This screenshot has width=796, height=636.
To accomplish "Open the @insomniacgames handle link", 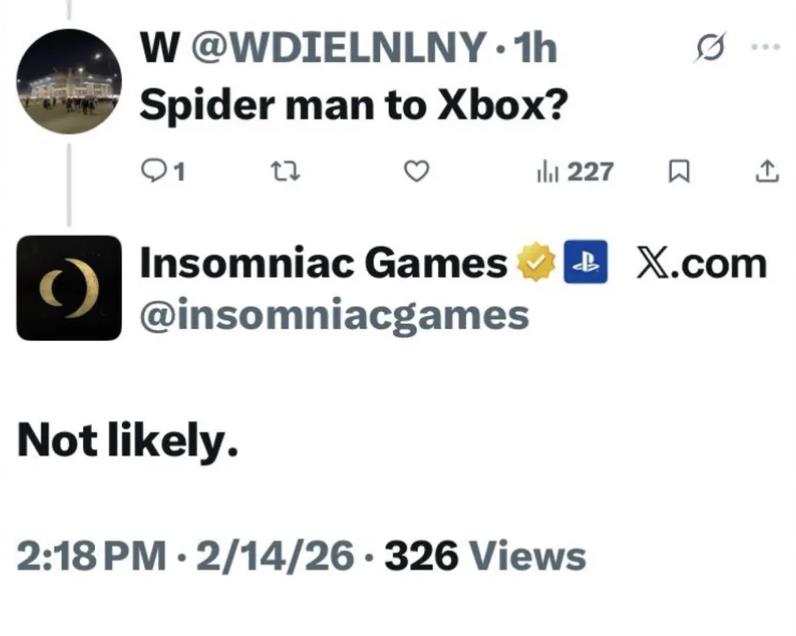I will click(334, 314).
